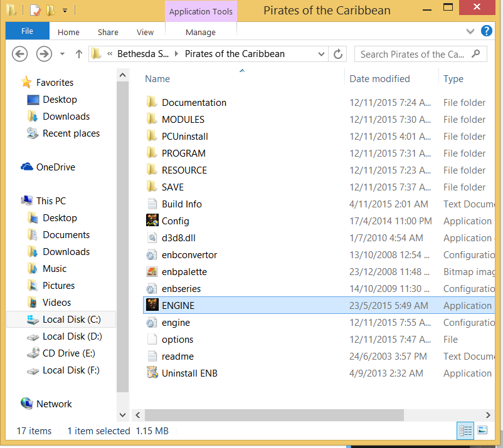Viewport: 503px width, 448px height.
Task: Switch to Details view in the status bar
Action: (465, 430)
